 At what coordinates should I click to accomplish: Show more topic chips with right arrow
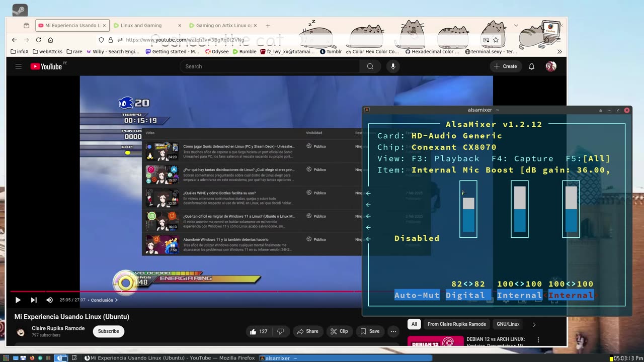pyautogui.click(x=534, y=324)
